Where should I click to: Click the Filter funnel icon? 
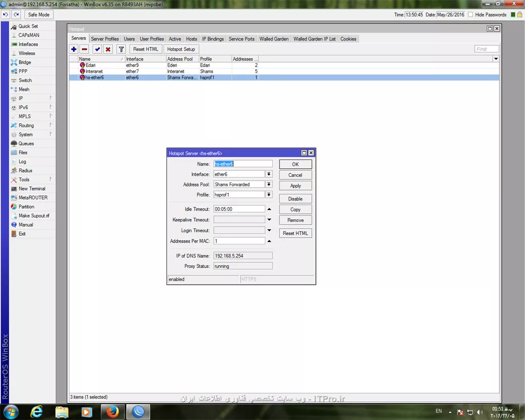click(121, 49)
